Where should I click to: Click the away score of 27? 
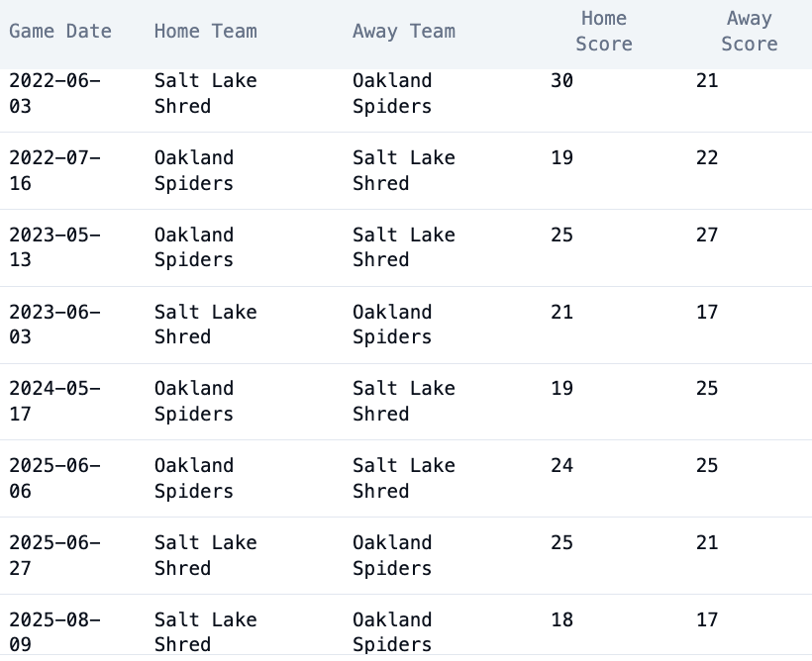[706, 236]
